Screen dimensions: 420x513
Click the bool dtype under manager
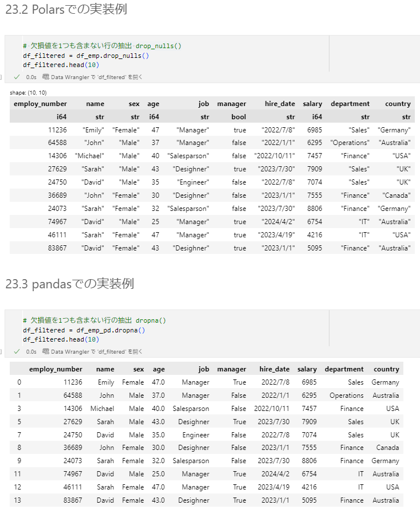[239, 117]
